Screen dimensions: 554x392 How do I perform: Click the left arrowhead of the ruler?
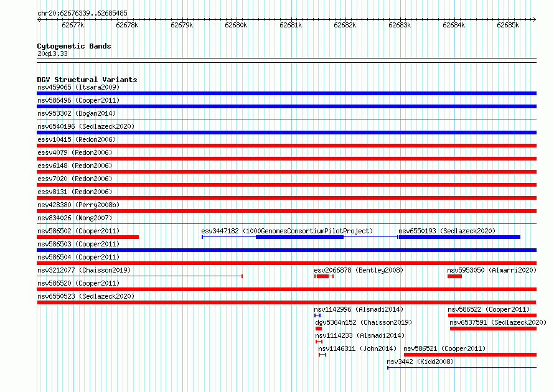click(39, 20)
